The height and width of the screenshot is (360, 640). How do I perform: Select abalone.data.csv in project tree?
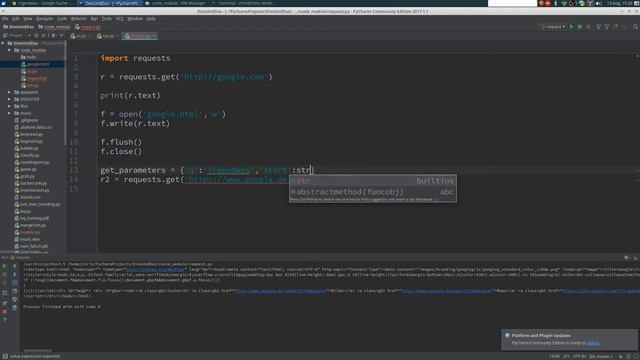click(33, 127)
